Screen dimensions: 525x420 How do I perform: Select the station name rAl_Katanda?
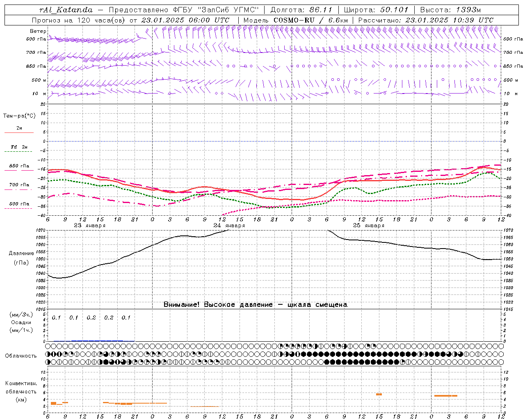[66, 10]
